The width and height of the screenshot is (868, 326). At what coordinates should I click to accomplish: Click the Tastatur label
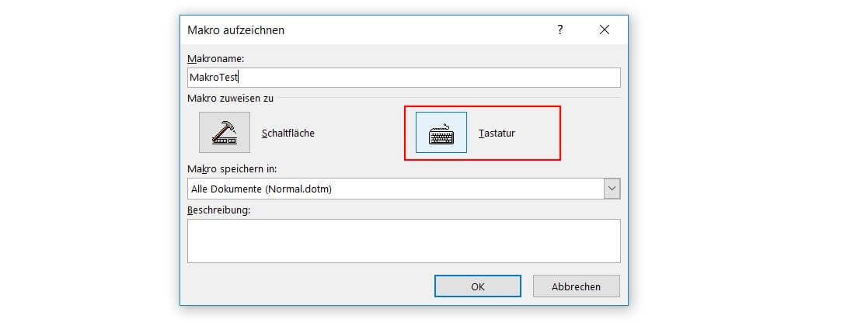pos(497,134)
